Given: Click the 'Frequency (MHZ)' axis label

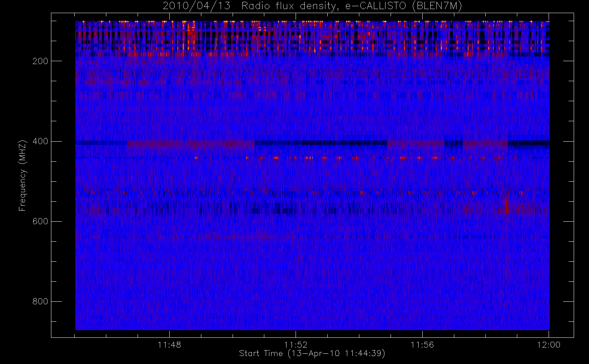Looking at the screenshot, I should [x=23, y=175].
